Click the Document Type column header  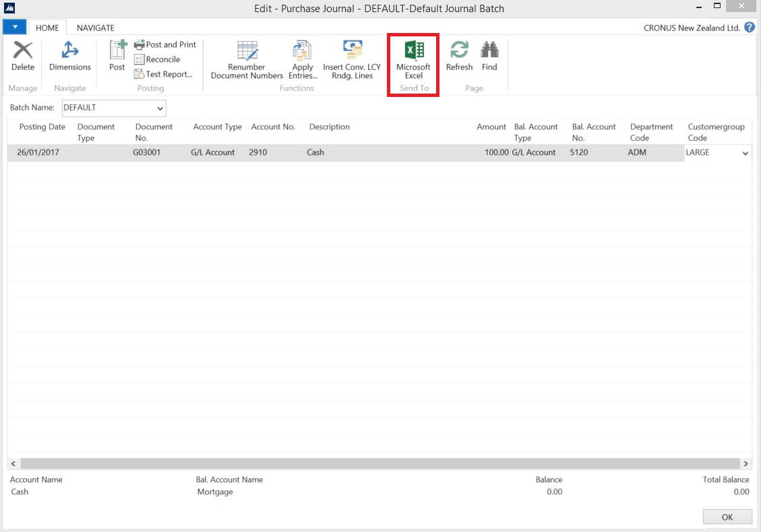[x=96, y=132]
